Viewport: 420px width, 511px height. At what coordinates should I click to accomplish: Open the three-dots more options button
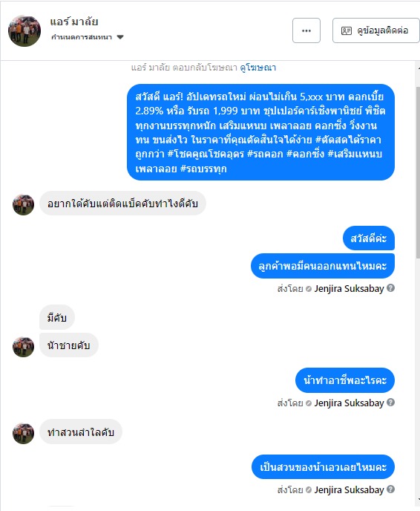(306, 30)
